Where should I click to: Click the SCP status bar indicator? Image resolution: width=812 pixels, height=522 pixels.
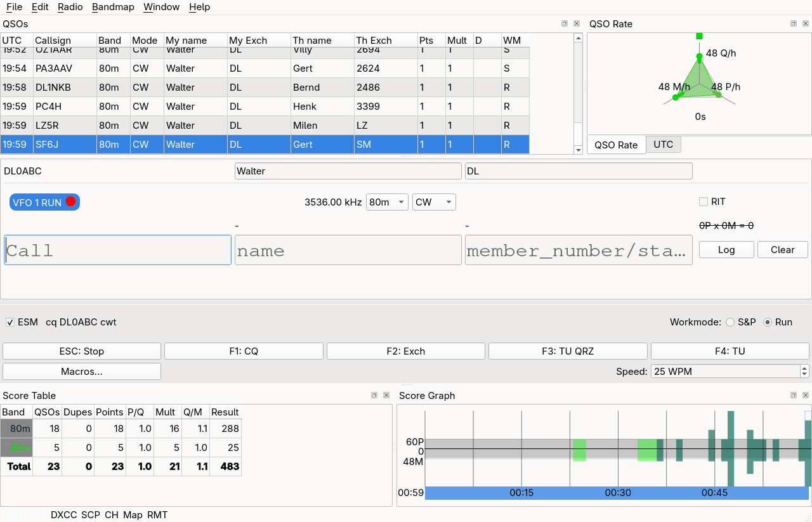91,515
